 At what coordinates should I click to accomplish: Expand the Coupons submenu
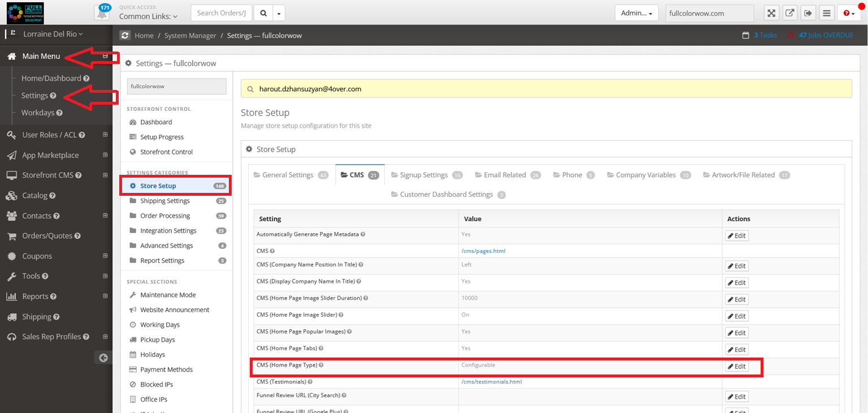(x=105, y=256)
